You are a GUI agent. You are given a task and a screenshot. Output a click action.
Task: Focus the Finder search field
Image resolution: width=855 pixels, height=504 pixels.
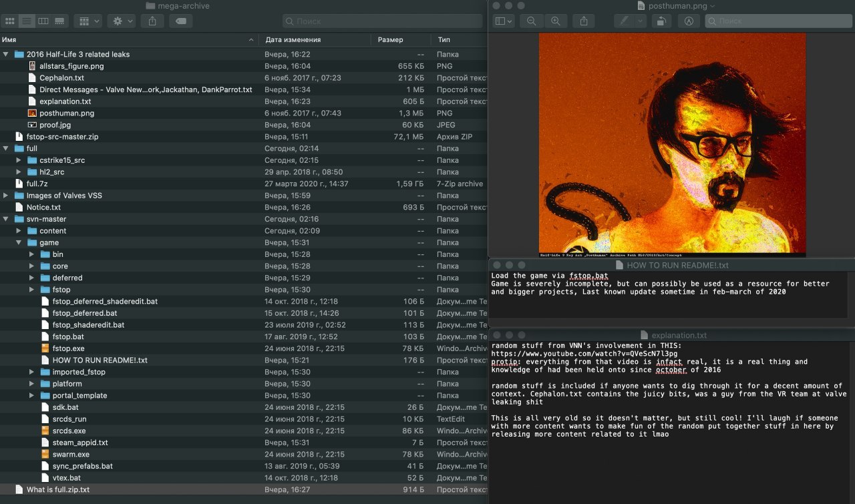pos(382,21)
